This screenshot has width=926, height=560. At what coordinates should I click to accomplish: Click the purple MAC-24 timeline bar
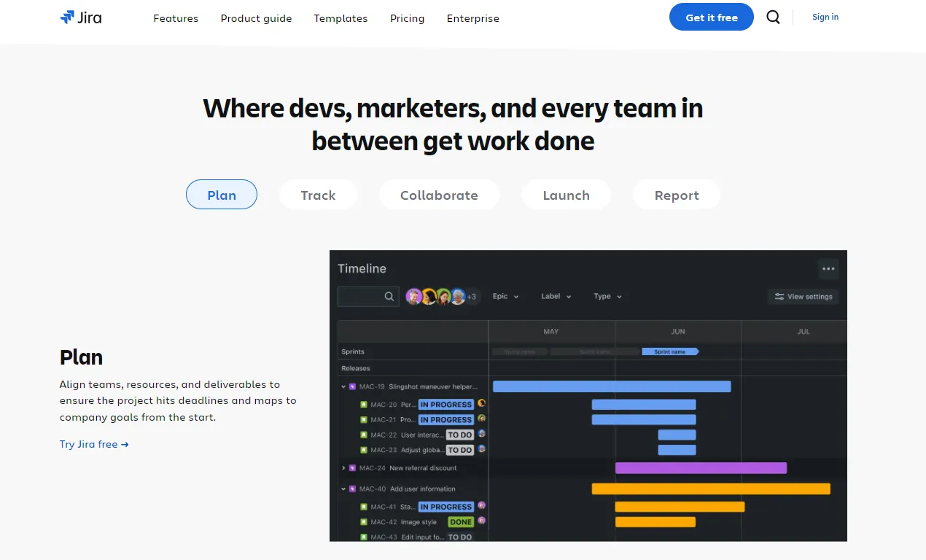click(701, 468)
